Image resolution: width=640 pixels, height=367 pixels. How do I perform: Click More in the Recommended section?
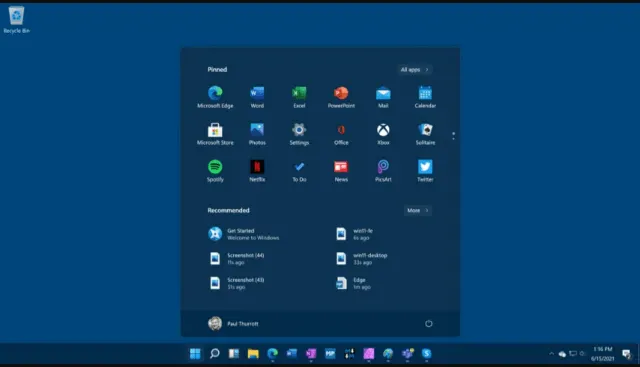pyautogui.click(x=418, y=210)
